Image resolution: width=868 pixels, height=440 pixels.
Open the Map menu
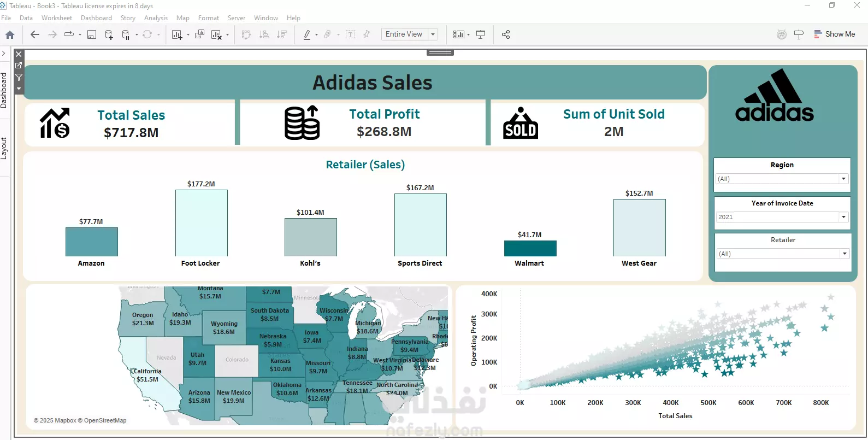[x=183, y=18]
